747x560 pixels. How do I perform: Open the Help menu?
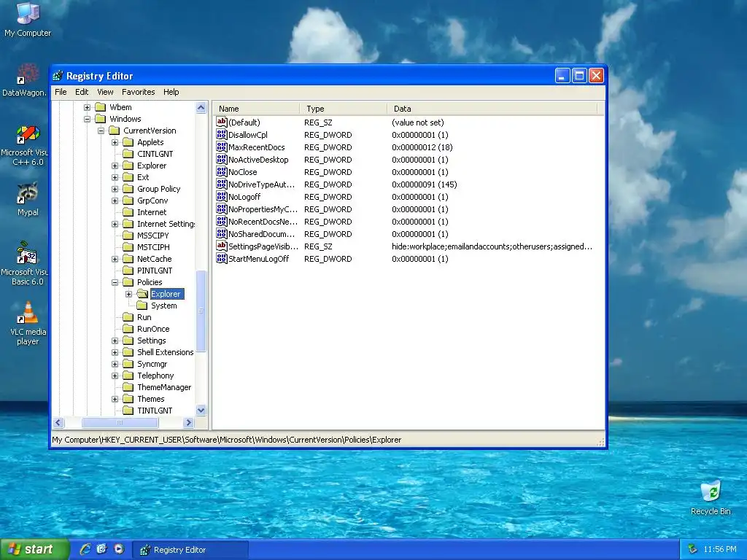coord(171,92)
